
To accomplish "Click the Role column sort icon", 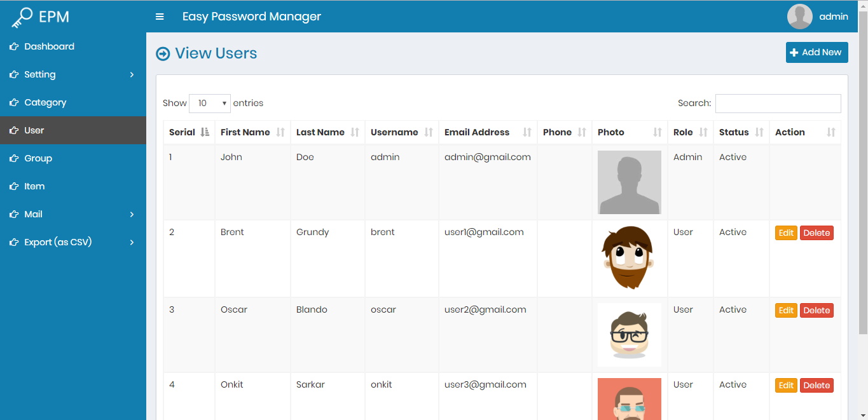I will click(x=703, y=132).
